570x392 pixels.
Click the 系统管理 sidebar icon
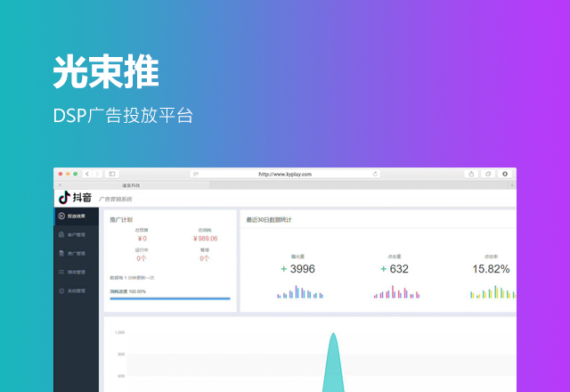(61, 290)
